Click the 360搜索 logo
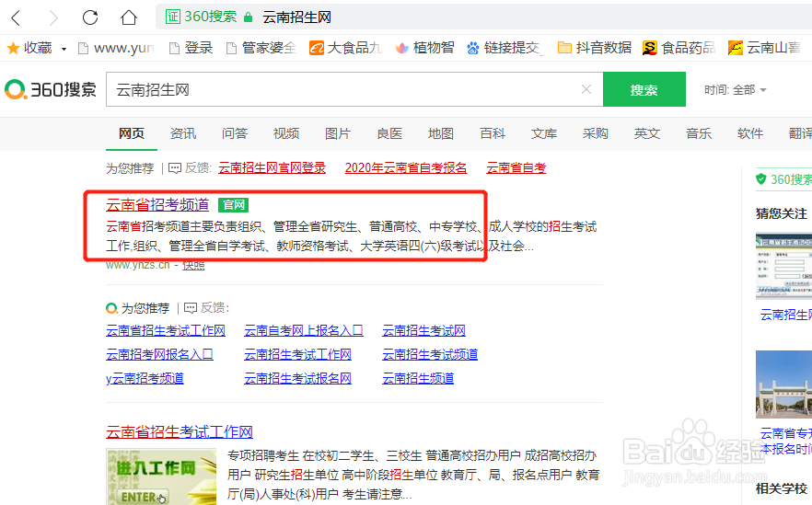Screen dimensions: 812x505 [x=51, y=89]
